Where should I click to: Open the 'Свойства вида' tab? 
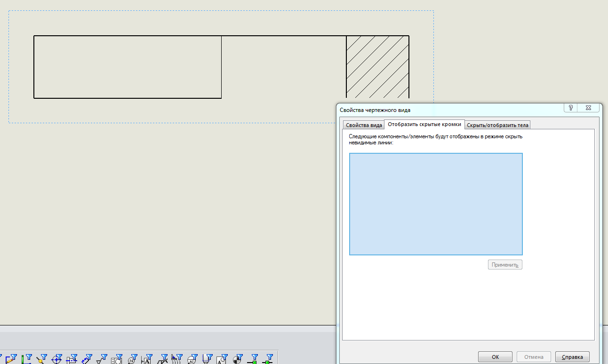[363, 125]
